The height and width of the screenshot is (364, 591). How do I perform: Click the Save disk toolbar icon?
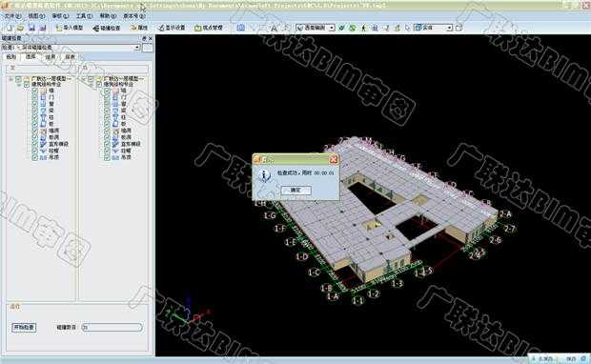pyautogui.click(x=31, y=28)
